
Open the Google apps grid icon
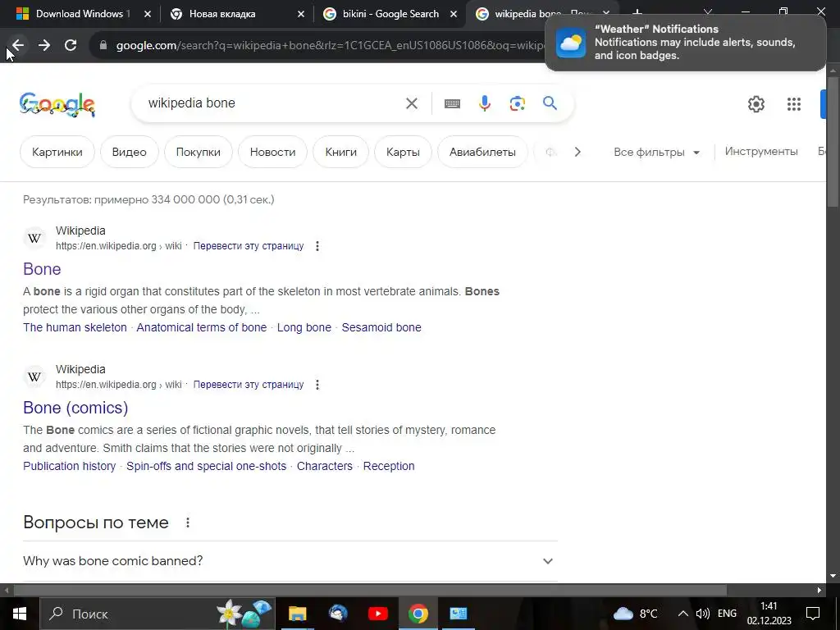[794, 104]
